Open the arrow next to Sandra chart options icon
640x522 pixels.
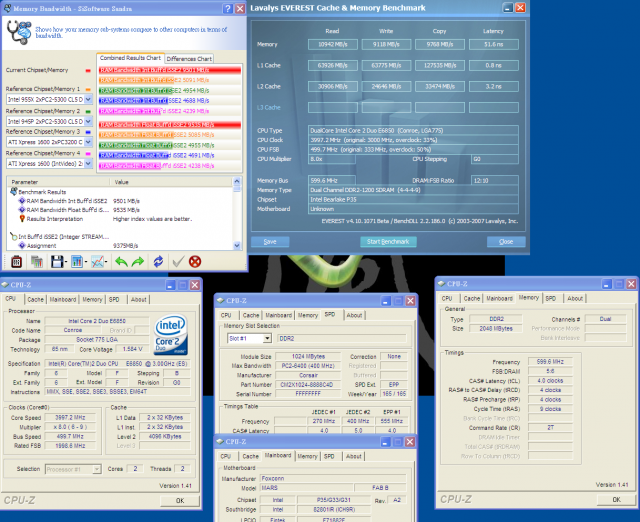86,262
